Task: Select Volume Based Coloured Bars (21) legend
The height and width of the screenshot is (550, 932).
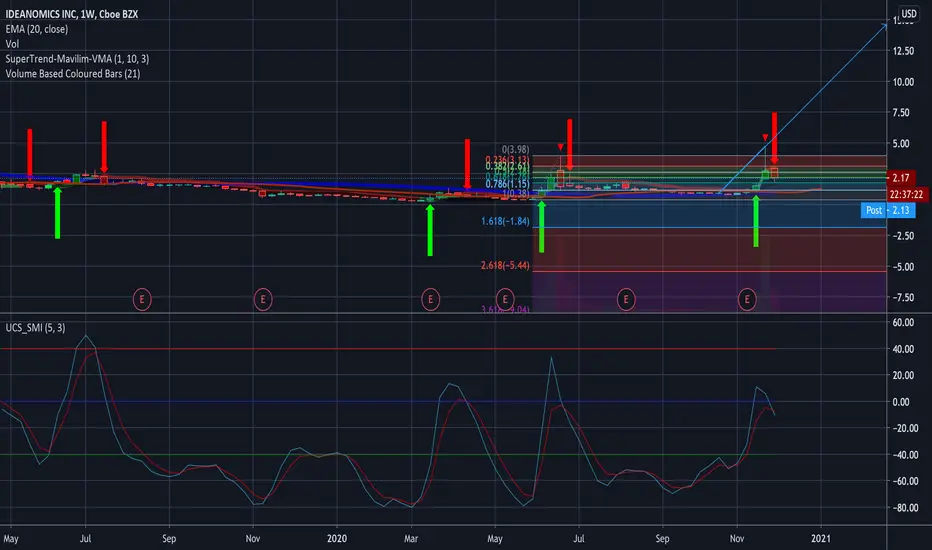Action: 73,73
